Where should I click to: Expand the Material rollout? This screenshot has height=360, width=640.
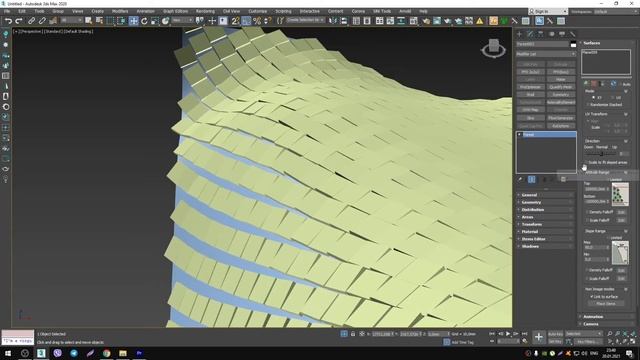click(x=545, y=232)
